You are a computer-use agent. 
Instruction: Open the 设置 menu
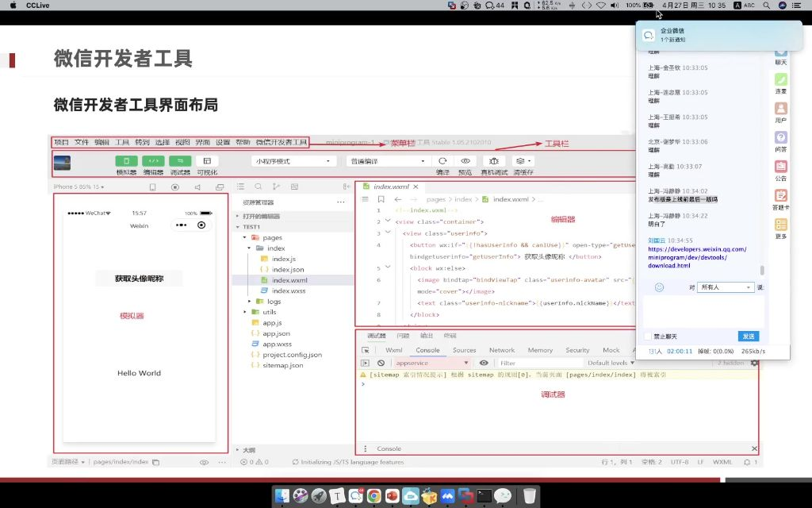(x=223, y=142)
